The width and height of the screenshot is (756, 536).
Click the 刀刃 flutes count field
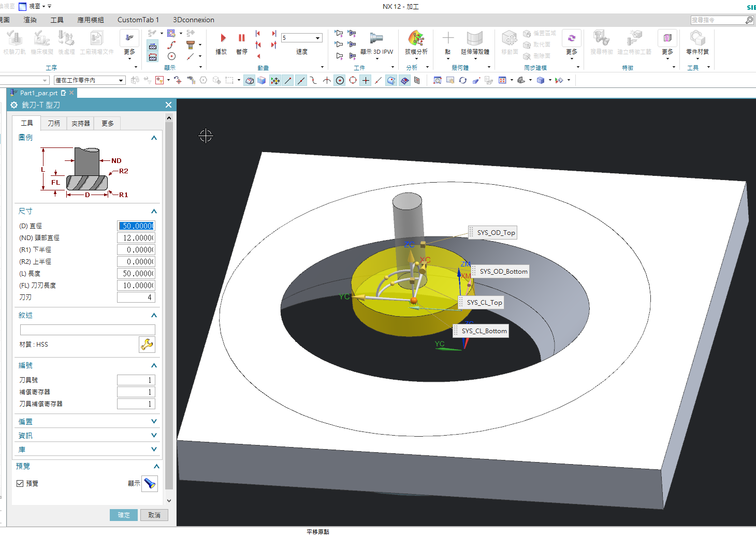click(x=136, y=297)
